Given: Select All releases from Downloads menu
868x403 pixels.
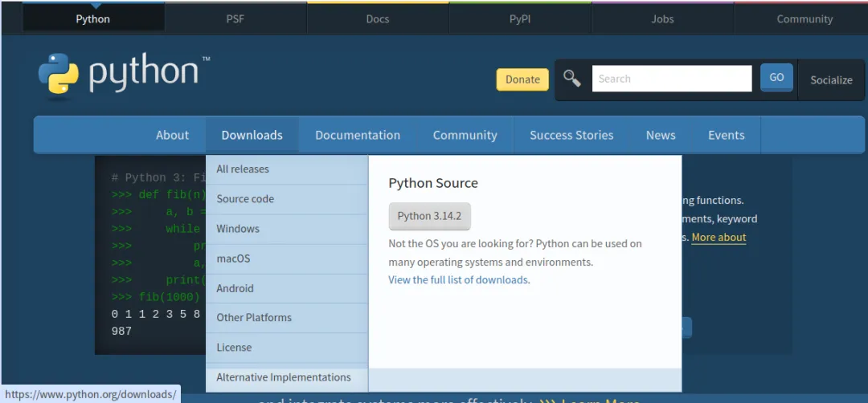Looking at the screenshot, I should pos(243,169).
